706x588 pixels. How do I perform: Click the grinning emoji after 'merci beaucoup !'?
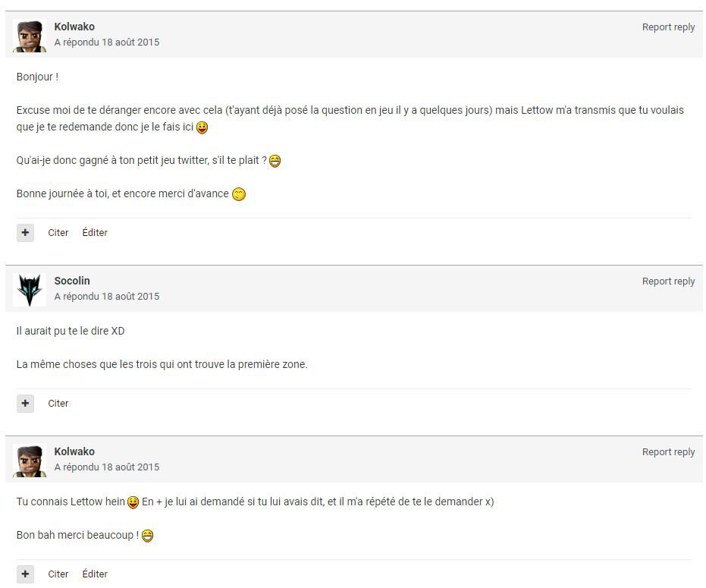148,536
